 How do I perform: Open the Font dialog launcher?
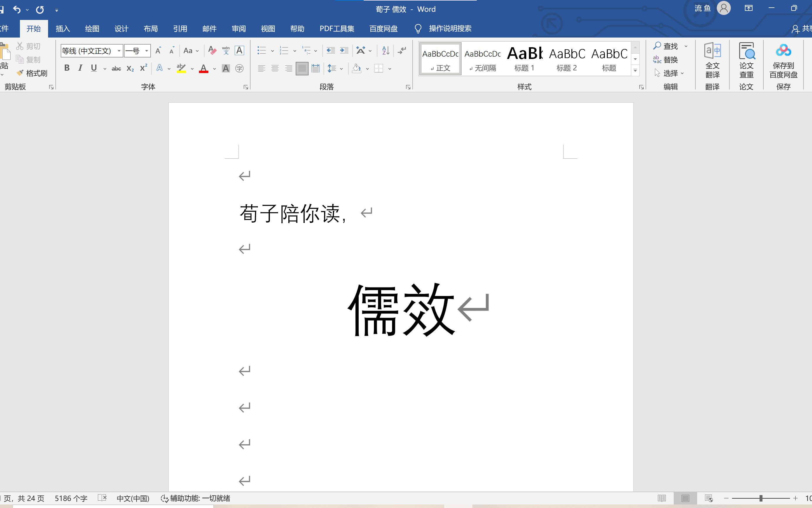point(246,87)
